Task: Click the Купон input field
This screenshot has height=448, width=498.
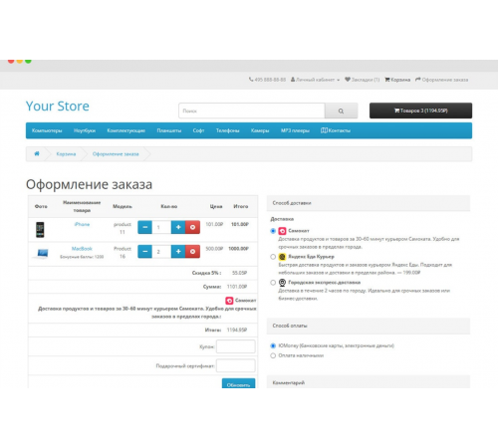Action: 236,346
